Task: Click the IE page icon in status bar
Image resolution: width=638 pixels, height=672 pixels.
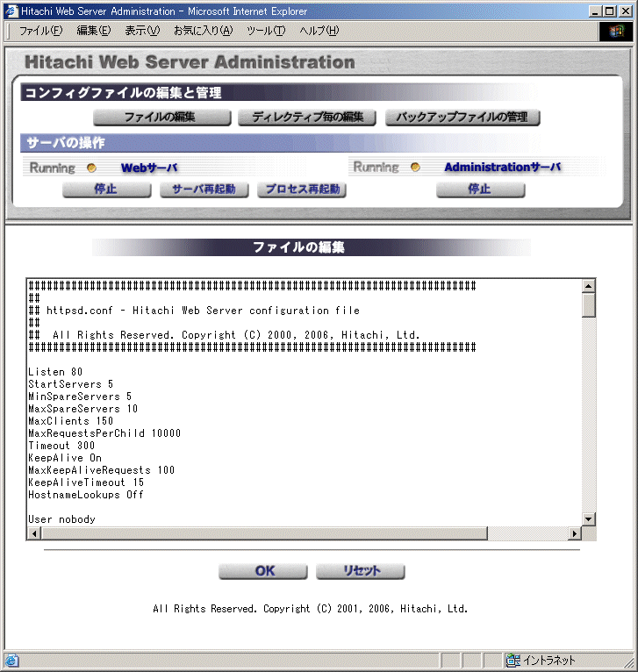Action: point(11,661)
